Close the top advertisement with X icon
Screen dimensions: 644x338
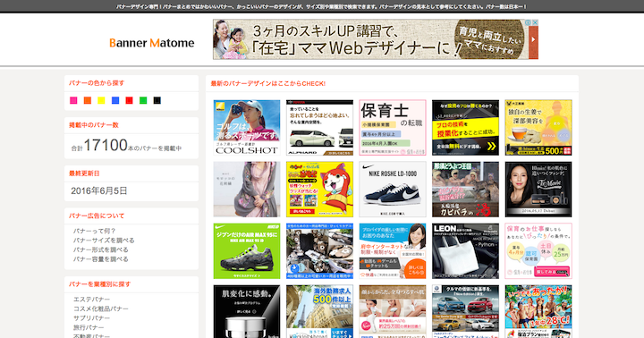[x=535, y=22]
